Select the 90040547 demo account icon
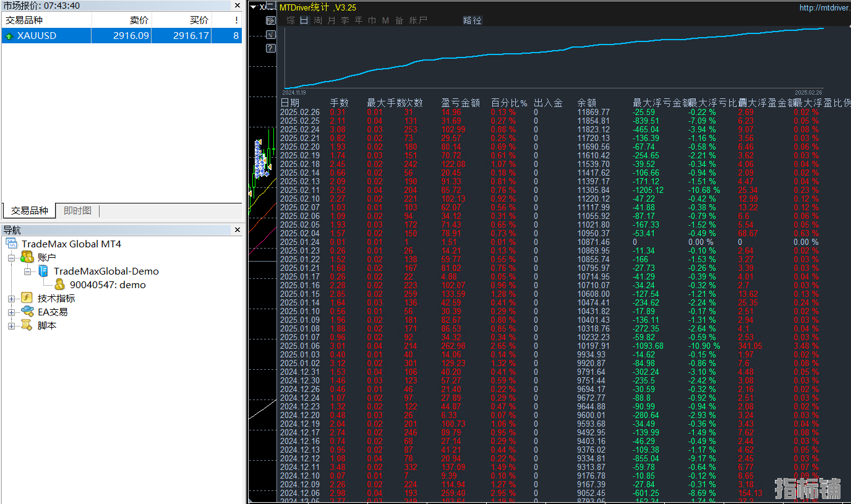851x504 pixels. tap(59, 284)
